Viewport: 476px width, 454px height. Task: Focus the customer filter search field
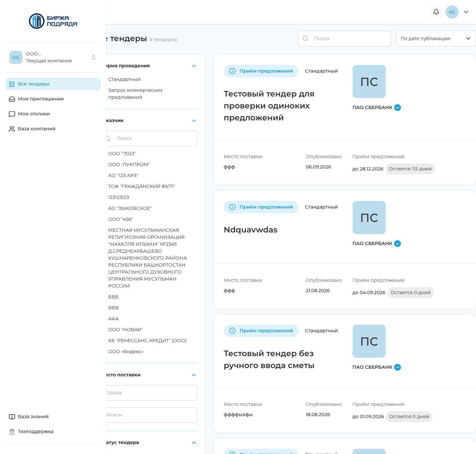(151, 139)
